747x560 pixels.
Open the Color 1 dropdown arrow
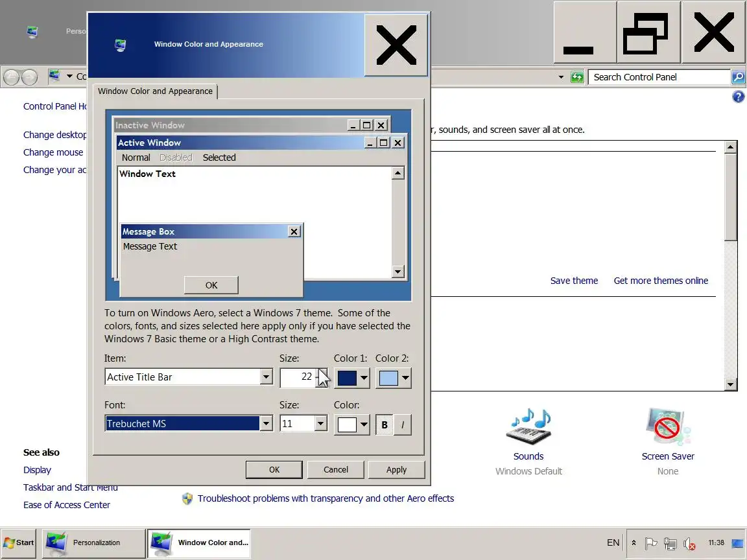364,378
